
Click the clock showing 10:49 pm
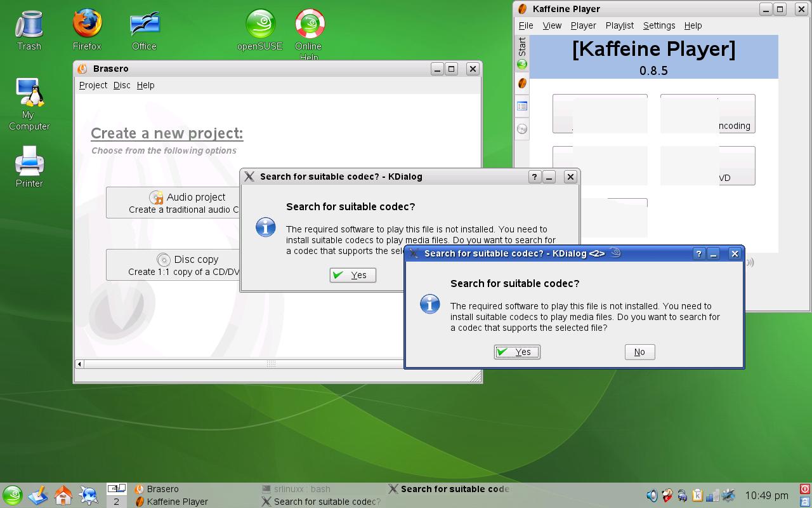[766, 495]
